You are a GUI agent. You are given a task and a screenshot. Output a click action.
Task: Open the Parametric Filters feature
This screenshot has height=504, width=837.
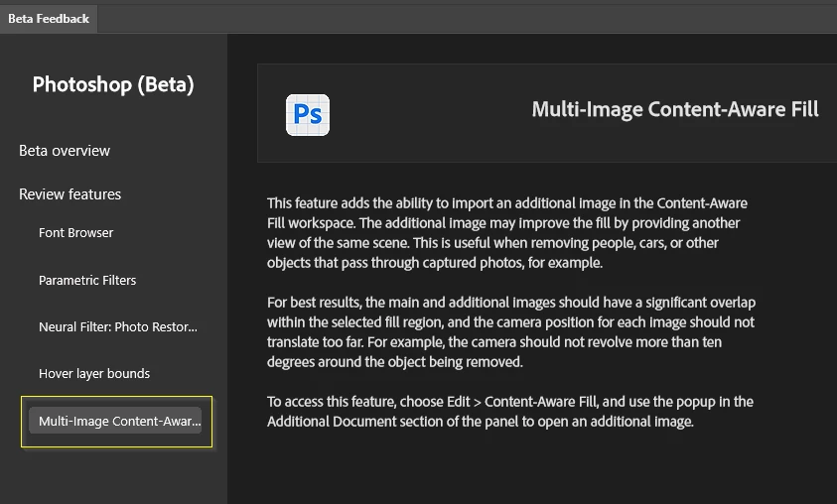pyautogui.click(x=87, y=280)
